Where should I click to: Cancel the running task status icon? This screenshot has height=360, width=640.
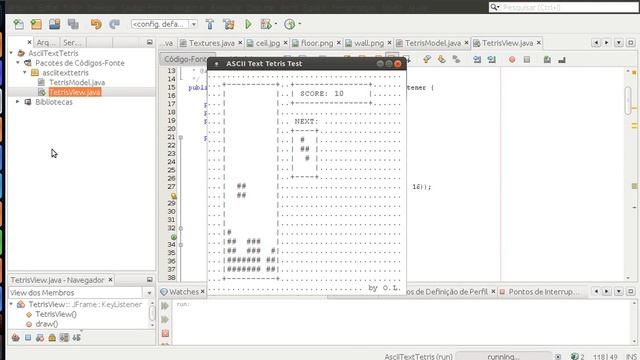[x=558, y=357]
